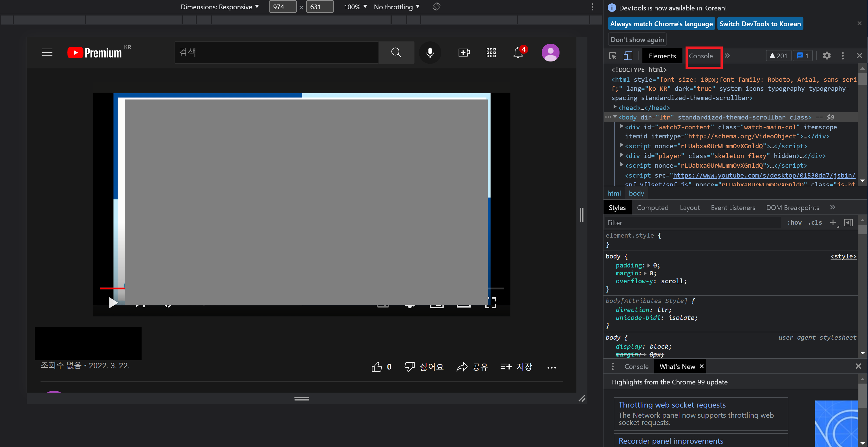Focus the YouTube 검색 search box
Viewport: 868px width, 447px height.
[x=277, y=52]
